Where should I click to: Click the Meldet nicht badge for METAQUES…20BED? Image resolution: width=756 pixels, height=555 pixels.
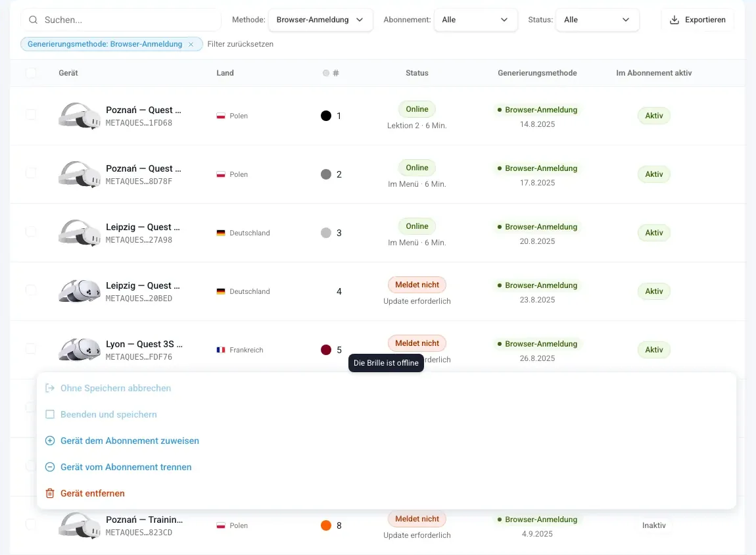click(x=417, y=285)
